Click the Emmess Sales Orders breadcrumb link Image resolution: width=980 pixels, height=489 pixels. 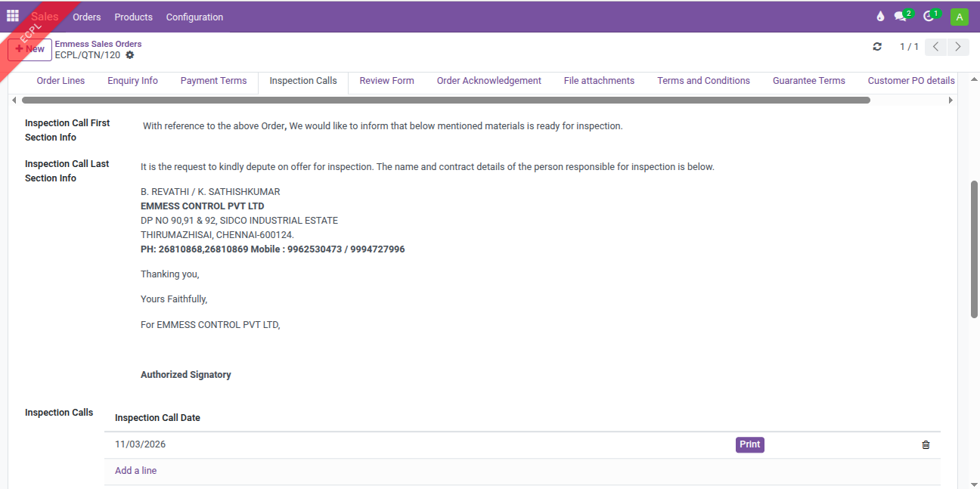click(x=98, y=44)
